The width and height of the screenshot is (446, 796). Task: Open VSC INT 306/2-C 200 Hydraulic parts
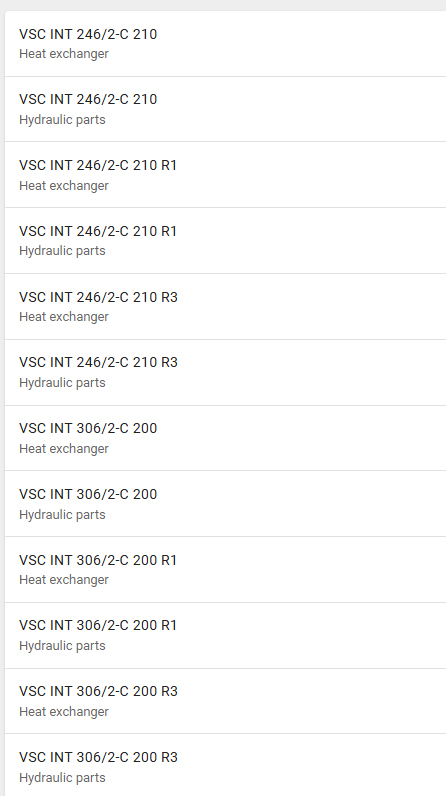[x=225, y=504]
